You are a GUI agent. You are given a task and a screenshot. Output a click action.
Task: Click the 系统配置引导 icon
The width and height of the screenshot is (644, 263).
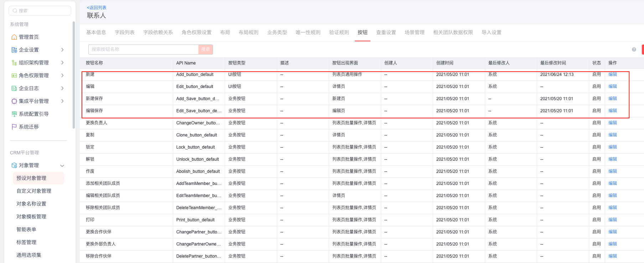[x=14, y=114]
